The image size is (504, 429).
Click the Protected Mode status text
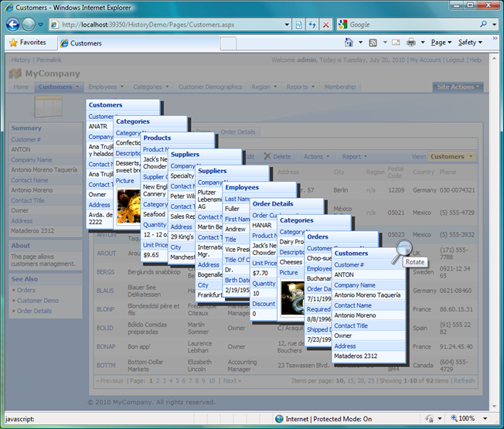tap(342, 419)
